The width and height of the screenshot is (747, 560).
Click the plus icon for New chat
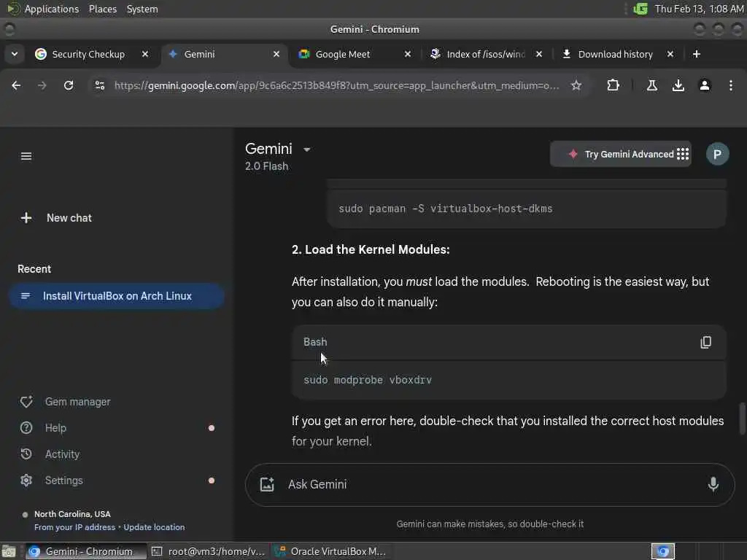(x=26, y=218)
